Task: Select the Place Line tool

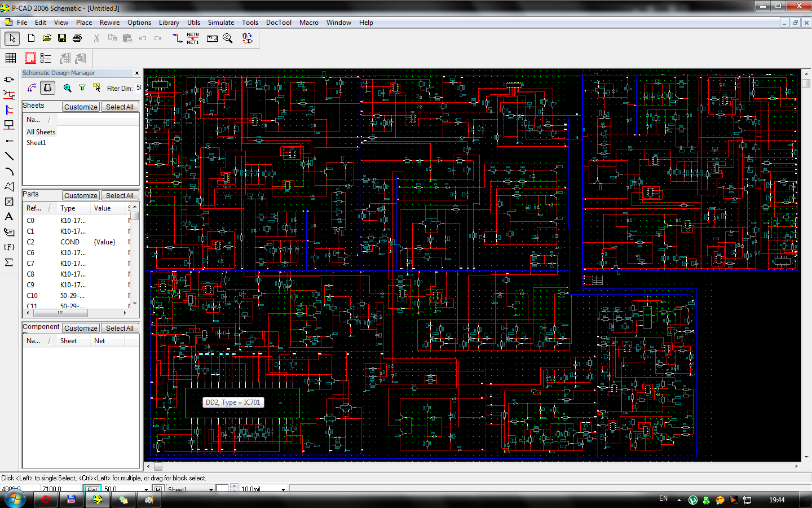Action: (x=9, y=156)
